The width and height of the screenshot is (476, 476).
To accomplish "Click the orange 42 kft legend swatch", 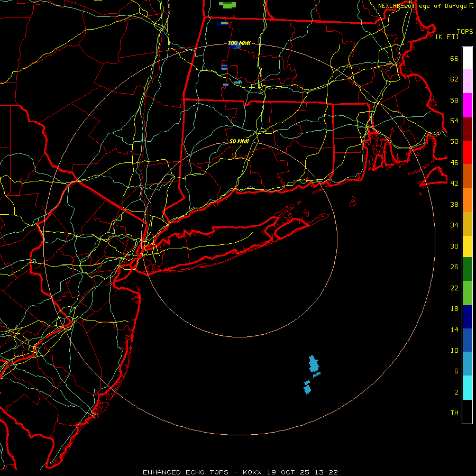I will point(467,200).
